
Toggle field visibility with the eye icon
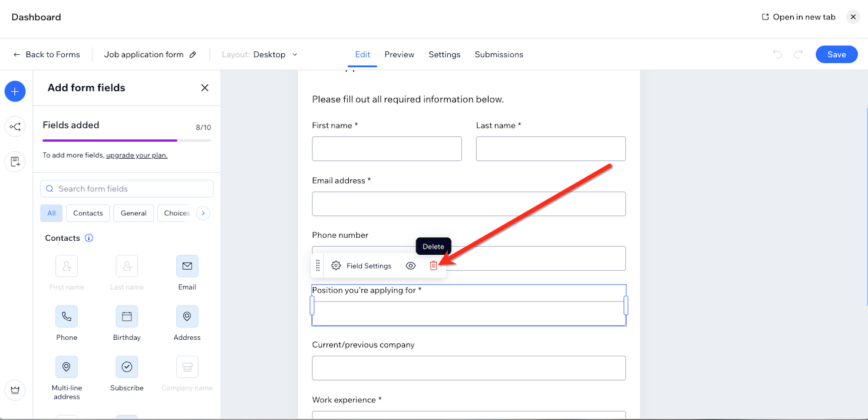point(411,266)
